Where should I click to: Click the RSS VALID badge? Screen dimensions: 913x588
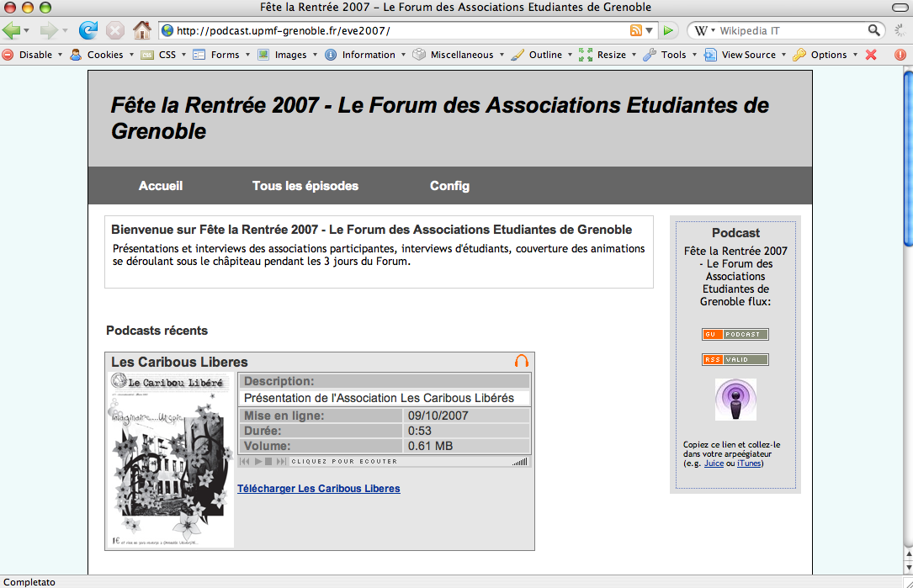click(735, 359)
